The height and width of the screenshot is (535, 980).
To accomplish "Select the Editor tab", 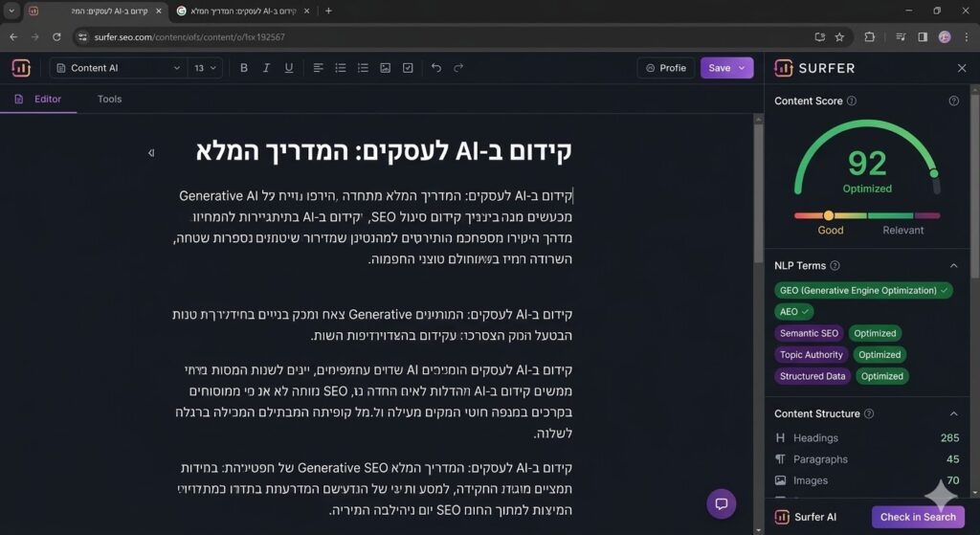I will click(x=38, y=99).
